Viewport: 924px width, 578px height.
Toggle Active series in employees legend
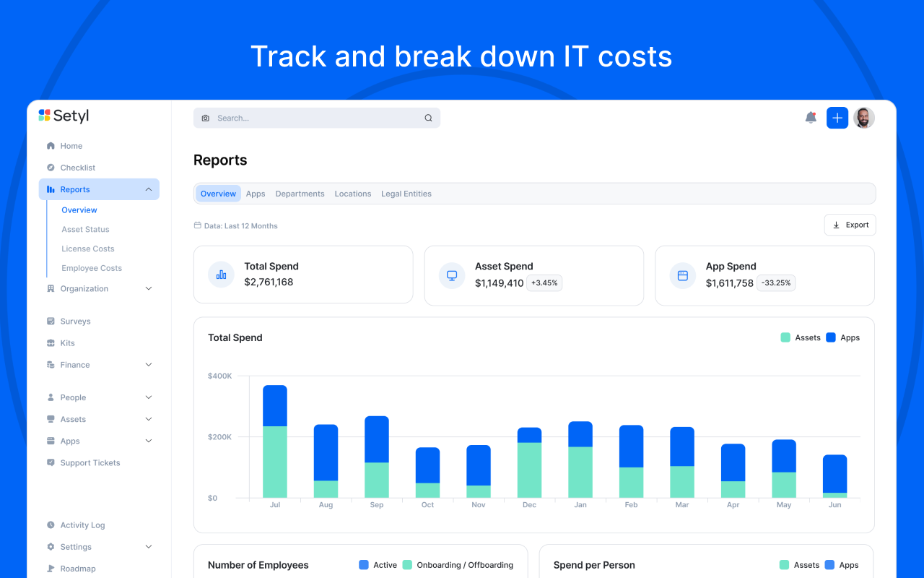(378, 565)
